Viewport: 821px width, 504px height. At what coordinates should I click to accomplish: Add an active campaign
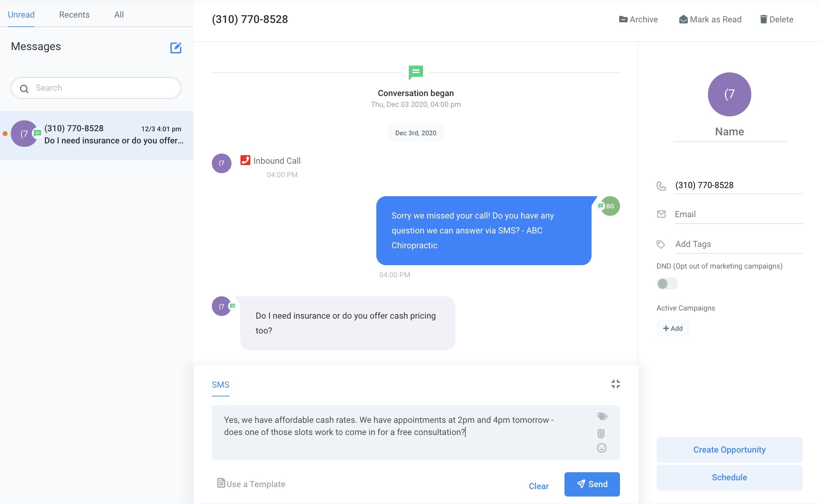(672, 328)
